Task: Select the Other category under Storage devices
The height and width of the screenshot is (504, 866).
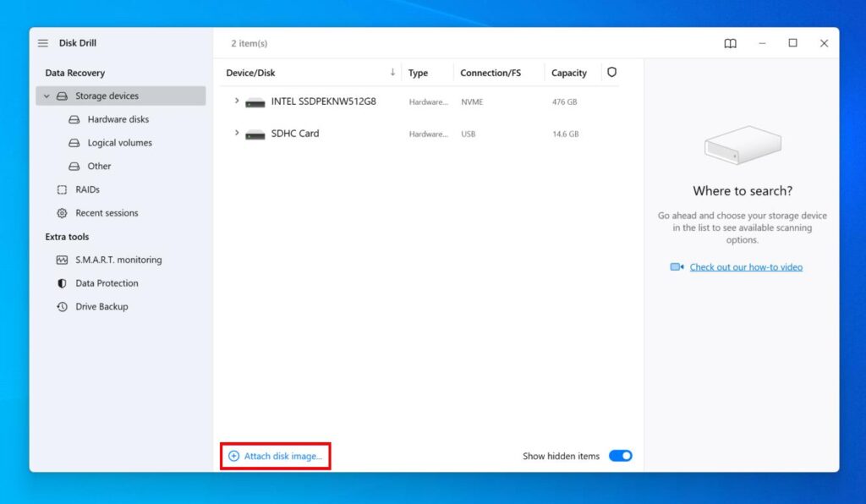Action: coord(98,166)
